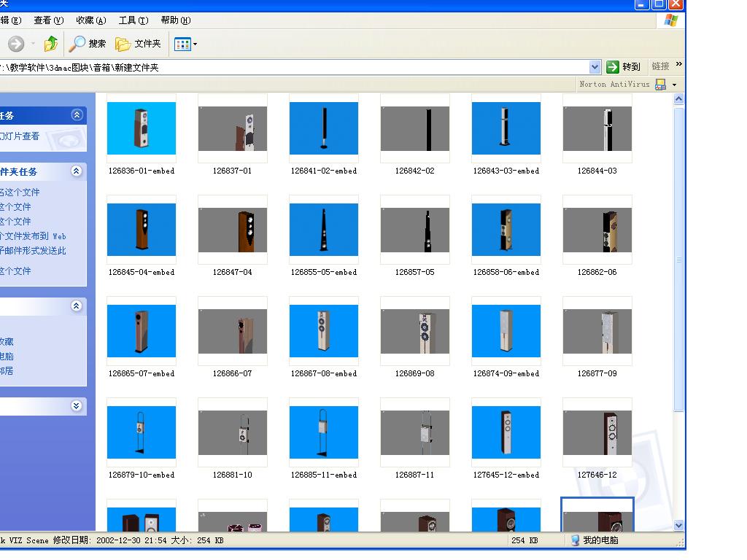Select thumbnail 126845-04-embed
Image resolution: width=747 pixels, height=560 pixels.
tap(142, 230)
